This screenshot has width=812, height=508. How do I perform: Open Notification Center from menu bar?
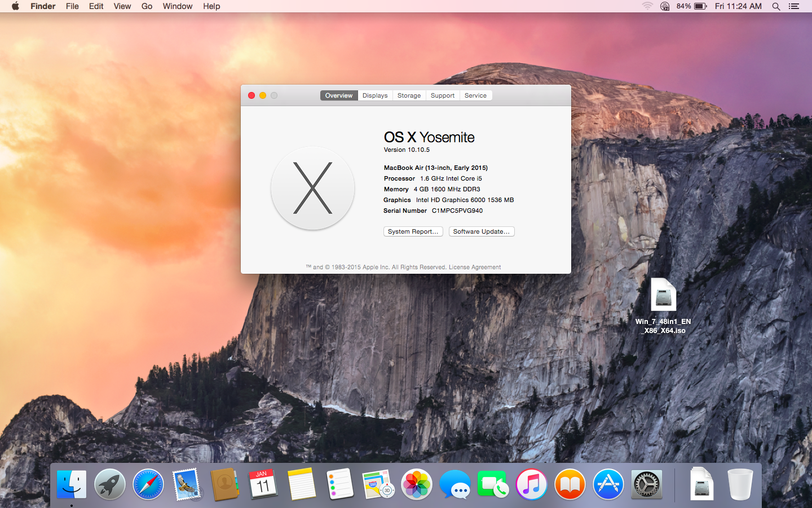794,6
